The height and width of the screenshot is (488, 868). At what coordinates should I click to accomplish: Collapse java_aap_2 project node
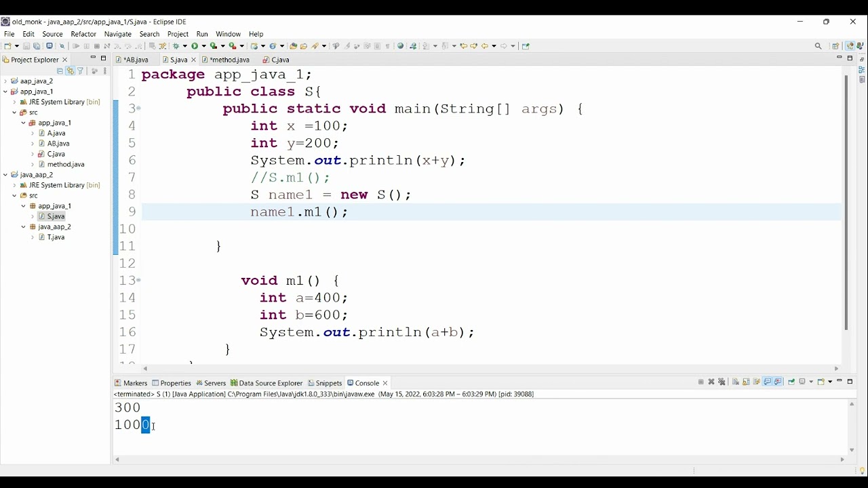click(5, 175)
